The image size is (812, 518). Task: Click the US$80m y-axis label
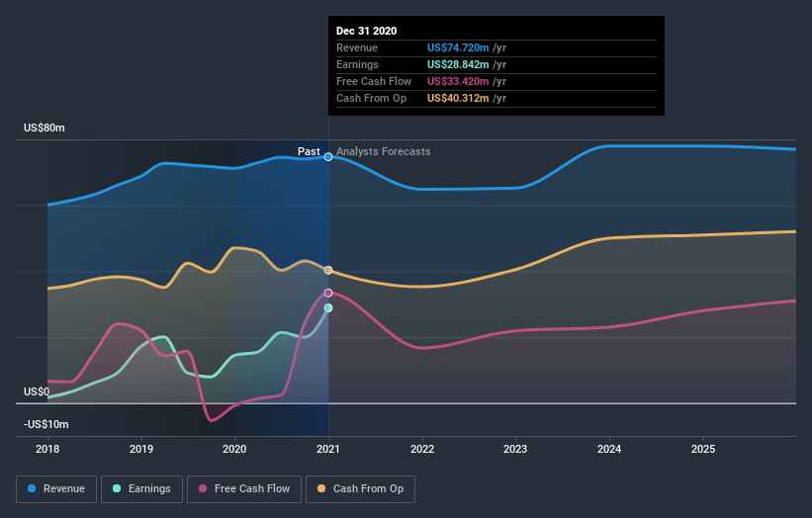pos(45,128)
